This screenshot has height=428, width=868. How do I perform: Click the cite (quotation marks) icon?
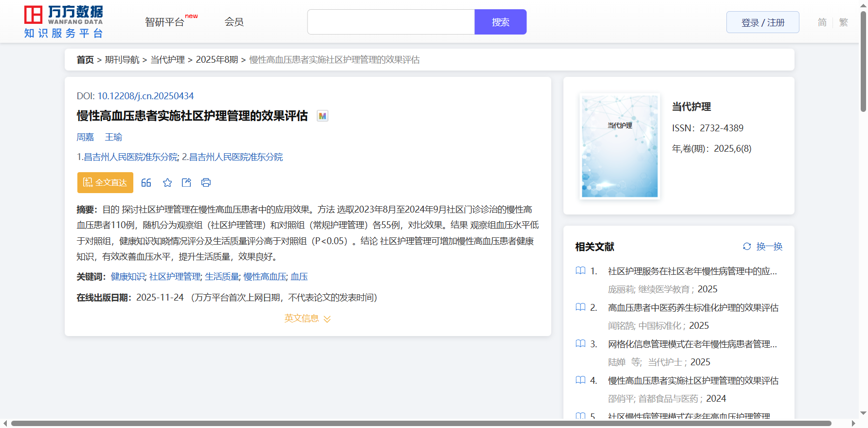(146, 182)
